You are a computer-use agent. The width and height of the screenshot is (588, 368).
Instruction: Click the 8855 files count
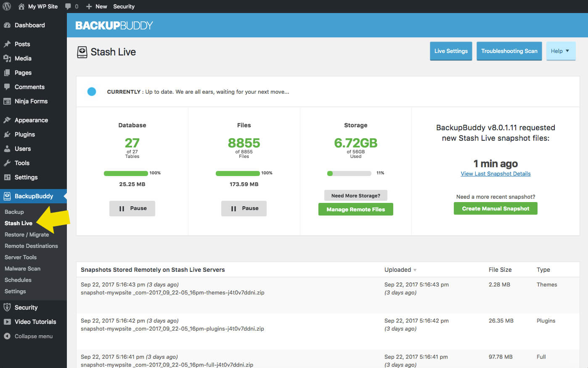click(244, 143)
